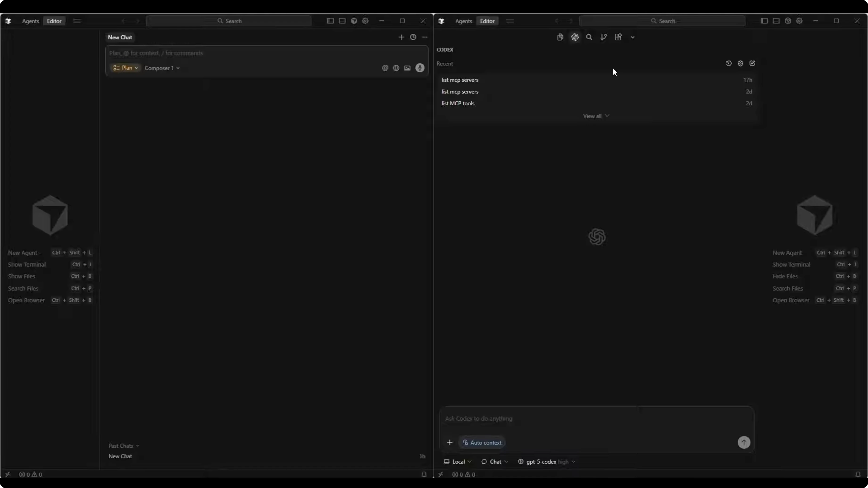Image resolution: width=868 pixels, height=488 pixels.
Task: Toggle primary sidebar in left window
Action: [x=330, y=21]
